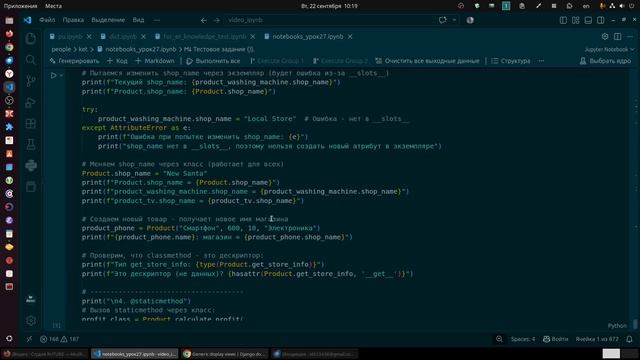The width and height of the screenshot is (640, 360).
Task: Click the Генерировать button
Action: (74, 61)
